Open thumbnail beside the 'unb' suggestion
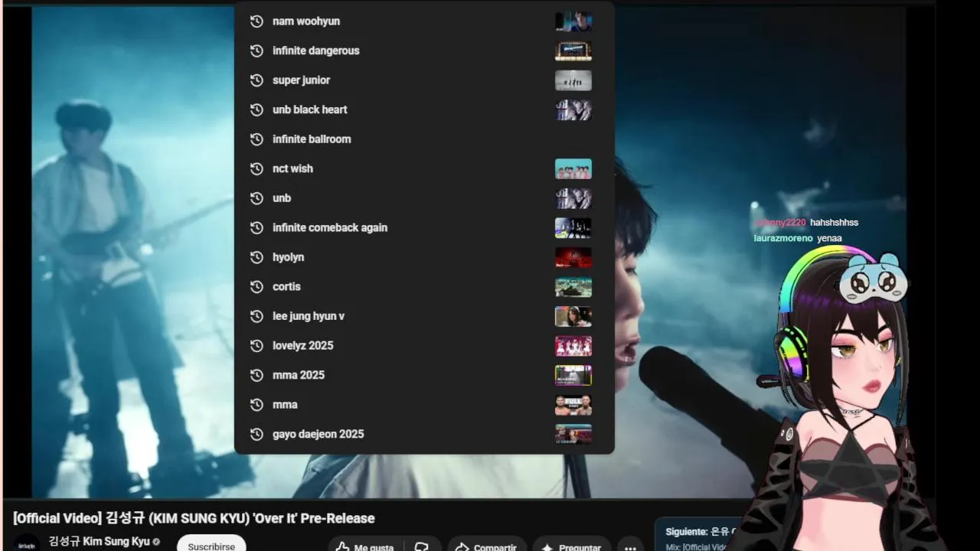Viewport: 980px width, 551px height. [573, 198]
